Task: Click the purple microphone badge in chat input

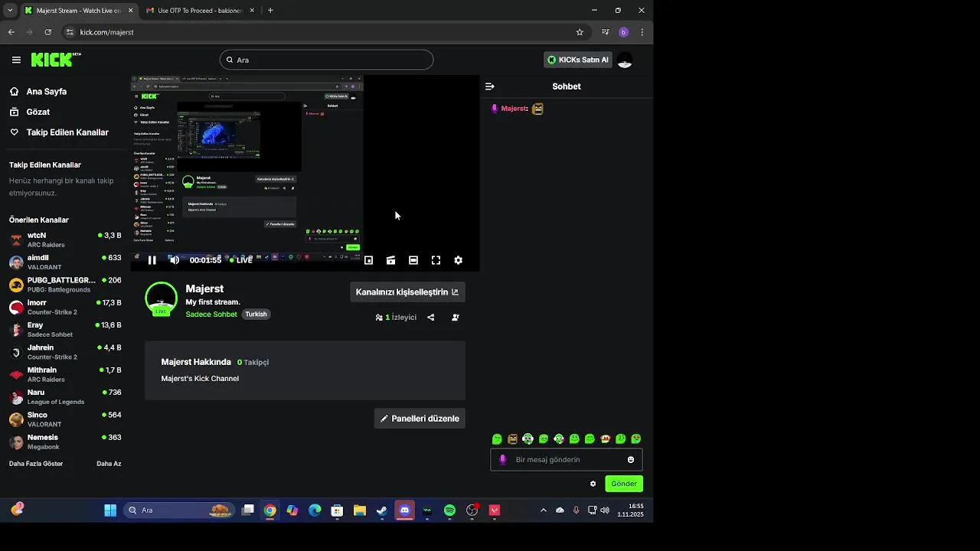Action: (502, 460)
